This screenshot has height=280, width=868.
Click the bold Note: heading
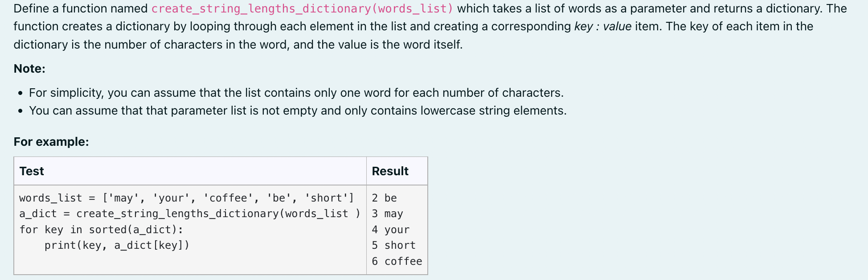(29, 69)
